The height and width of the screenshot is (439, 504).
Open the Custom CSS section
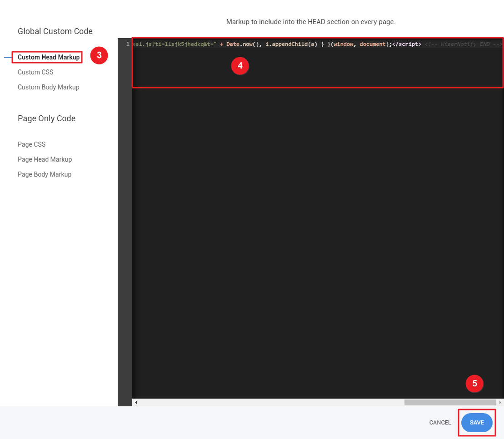[35, 72]
